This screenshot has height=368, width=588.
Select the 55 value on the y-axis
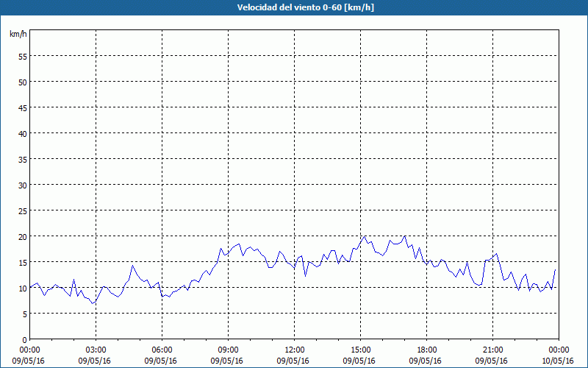click(x=22, y=56)
